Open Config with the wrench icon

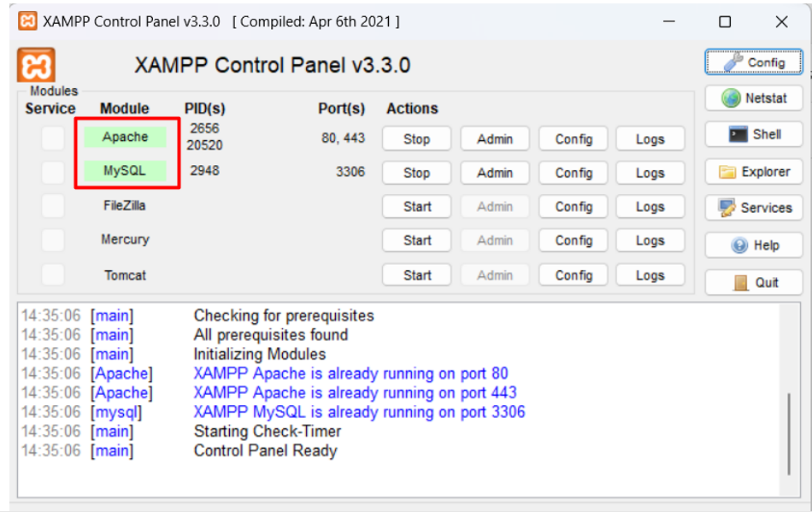[754, 62]
